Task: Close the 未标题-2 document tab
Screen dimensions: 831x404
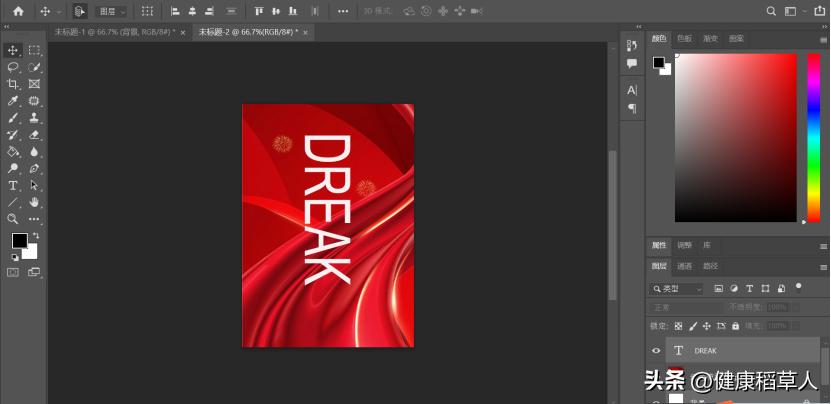Action: tap(305, 33)
